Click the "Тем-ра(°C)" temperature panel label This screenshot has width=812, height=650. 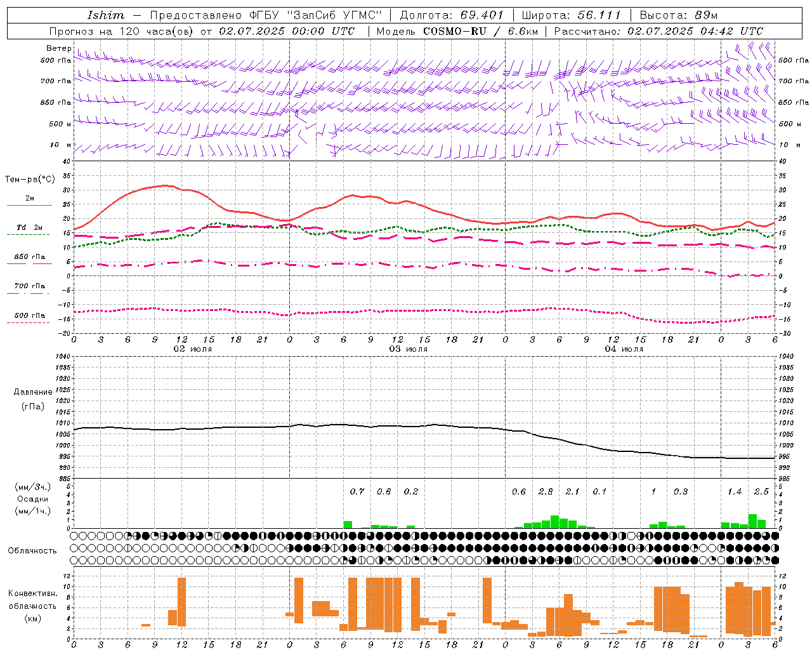[30, 180]
